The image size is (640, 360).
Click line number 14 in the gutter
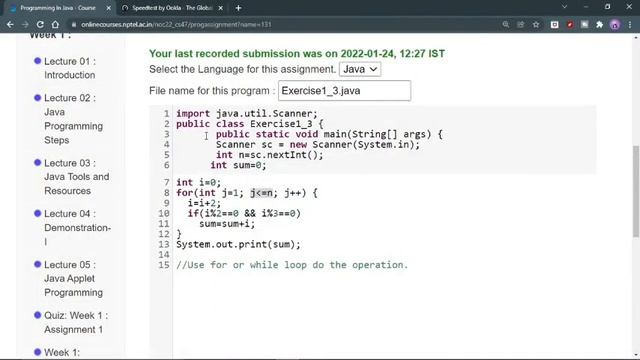[x=164, y=255]
